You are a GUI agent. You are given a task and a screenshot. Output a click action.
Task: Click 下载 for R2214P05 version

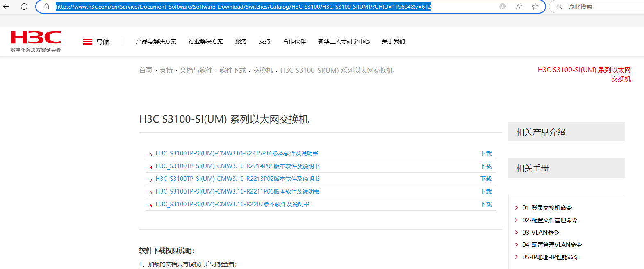point(486,166)
